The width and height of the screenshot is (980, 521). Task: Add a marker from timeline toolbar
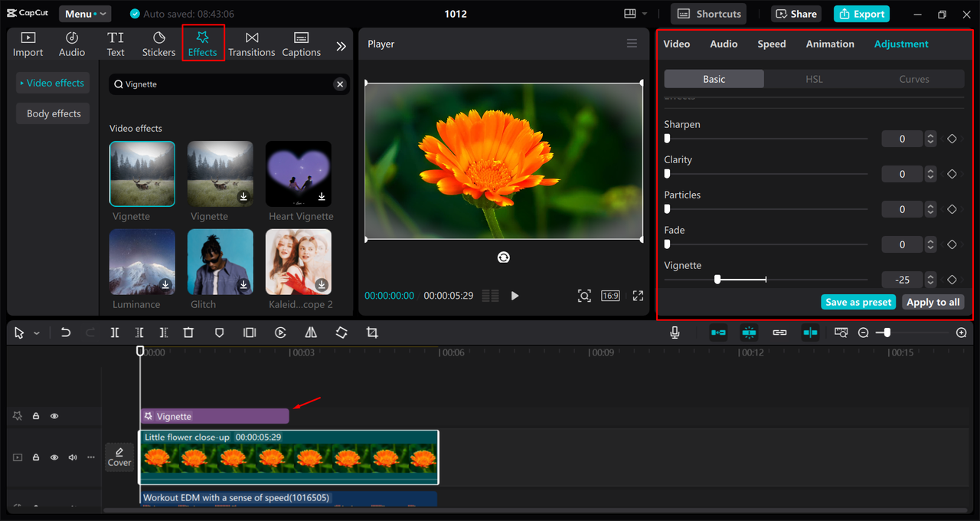pyautogui.click(x=219, y=333)
